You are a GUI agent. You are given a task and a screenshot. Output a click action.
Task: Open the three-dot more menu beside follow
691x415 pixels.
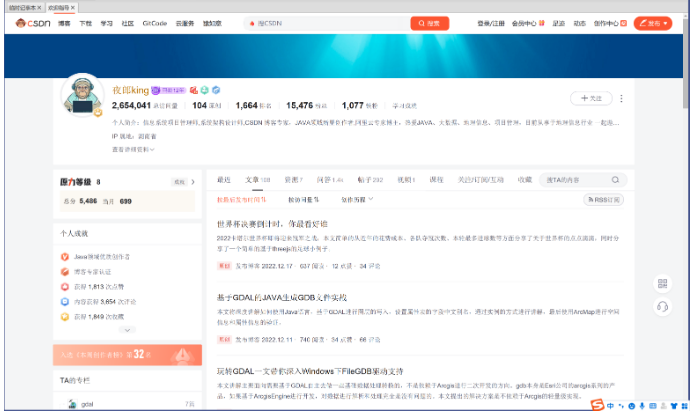[621, 98]
